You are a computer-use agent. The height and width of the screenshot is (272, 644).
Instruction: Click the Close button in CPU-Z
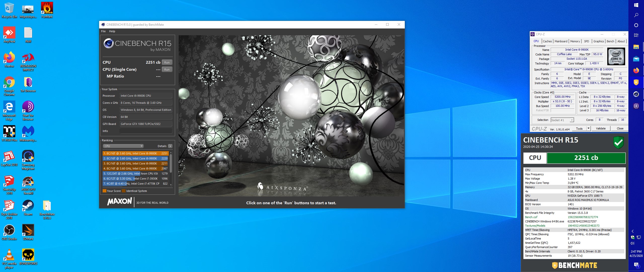pos(620,128)
